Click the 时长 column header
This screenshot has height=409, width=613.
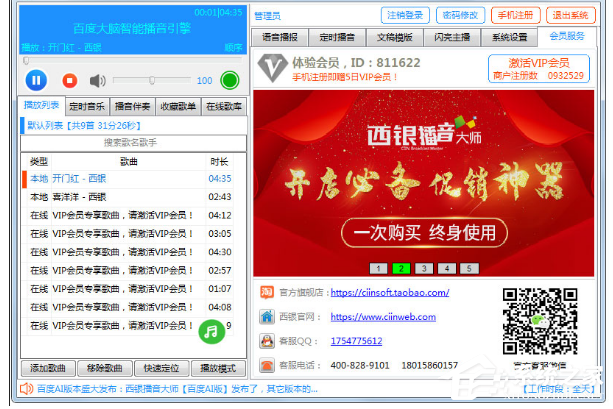(x=219, y=162)
